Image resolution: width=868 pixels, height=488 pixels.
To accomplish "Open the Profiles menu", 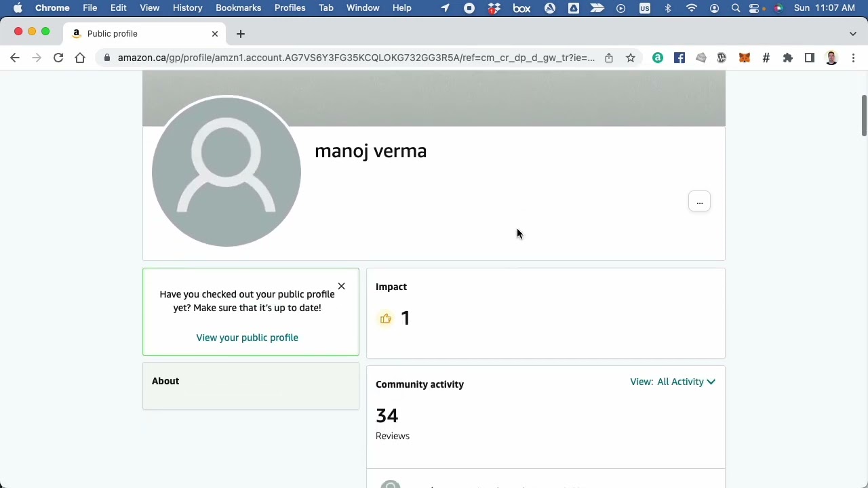I will coord(290,7).
